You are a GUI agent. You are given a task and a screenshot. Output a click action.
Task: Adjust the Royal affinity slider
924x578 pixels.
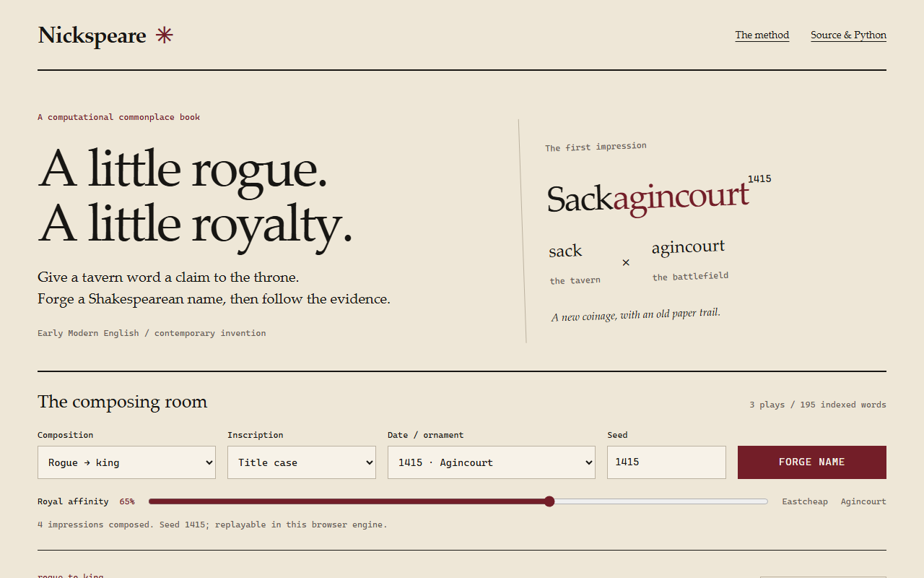click(x=458, y=501)
